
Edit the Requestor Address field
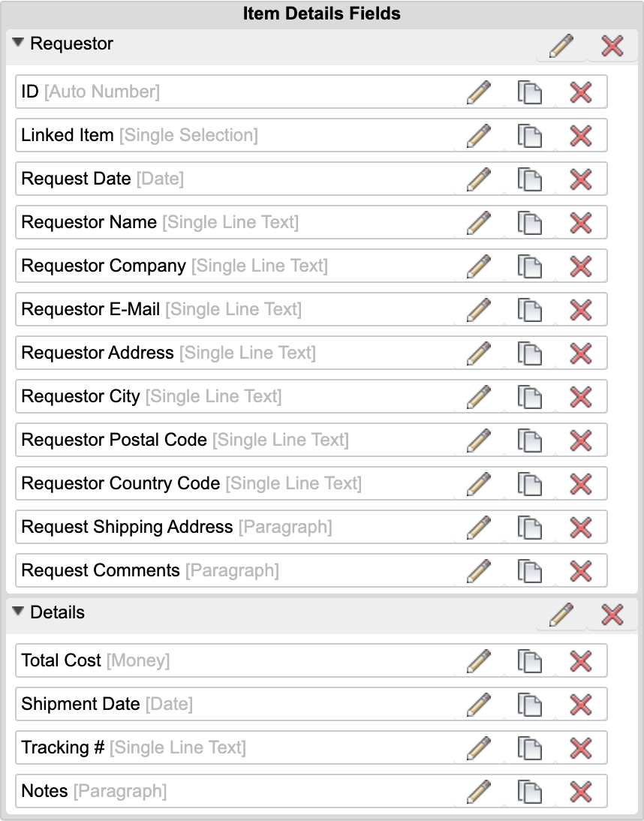[x=479, y=353]
